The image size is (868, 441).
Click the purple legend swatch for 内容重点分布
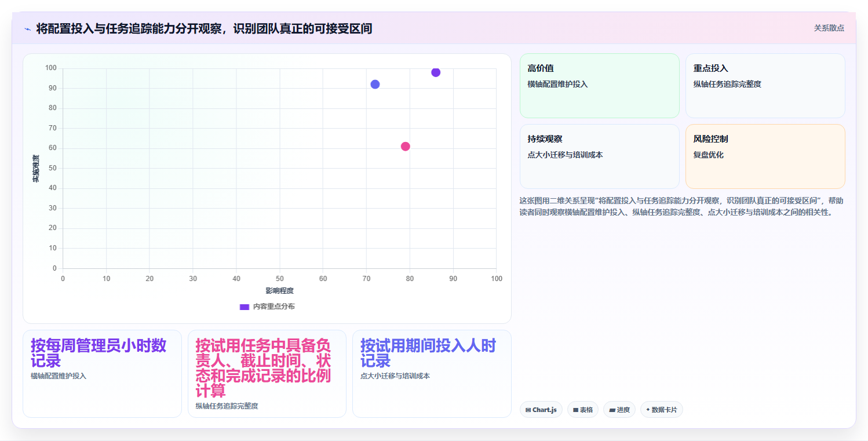[245, 307]
